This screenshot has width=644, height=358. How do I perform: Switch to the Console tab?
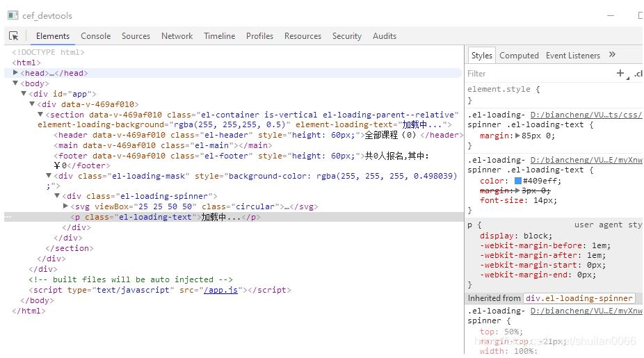(x=96, y=36)
